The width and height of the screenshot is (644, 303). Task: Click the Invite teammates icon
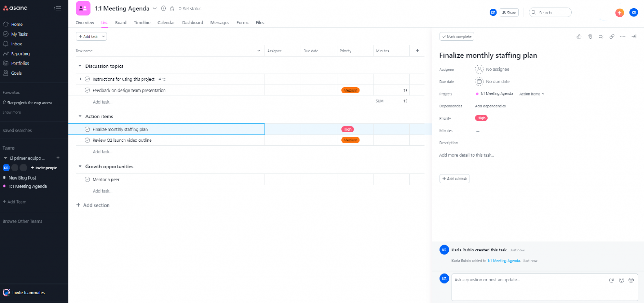pos(6,293)
